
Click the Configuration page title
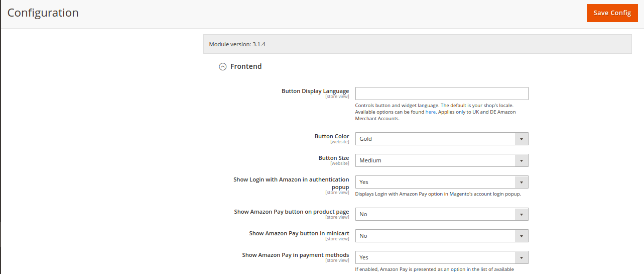(43, 13)
